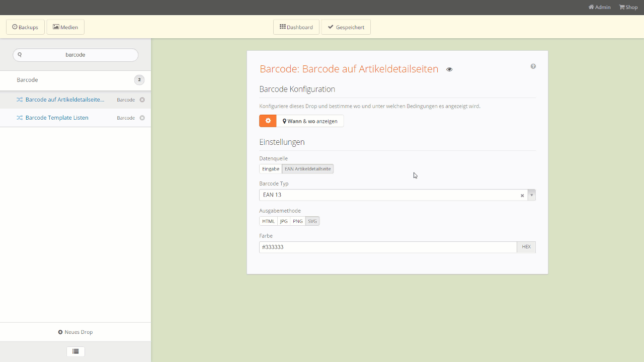The width and height of the screenshot is (644, 362).
Task: Click the eye preview icon beside title
Action: (x=449, y=69)
